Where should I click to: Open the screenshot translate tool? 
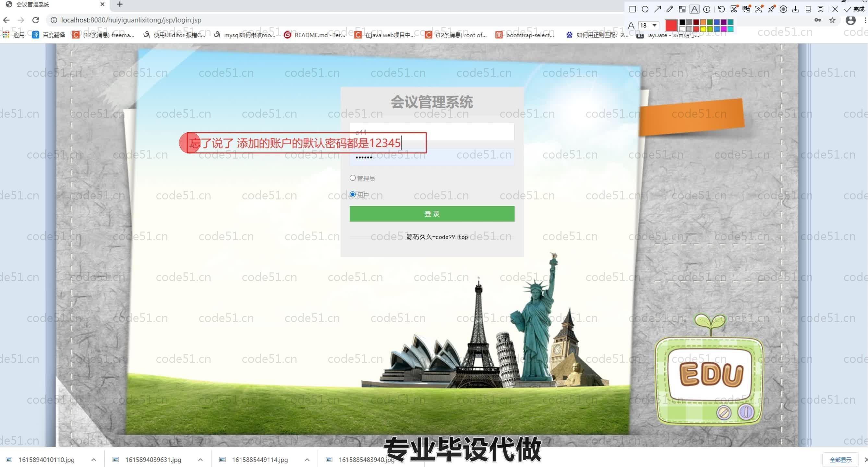746,9
